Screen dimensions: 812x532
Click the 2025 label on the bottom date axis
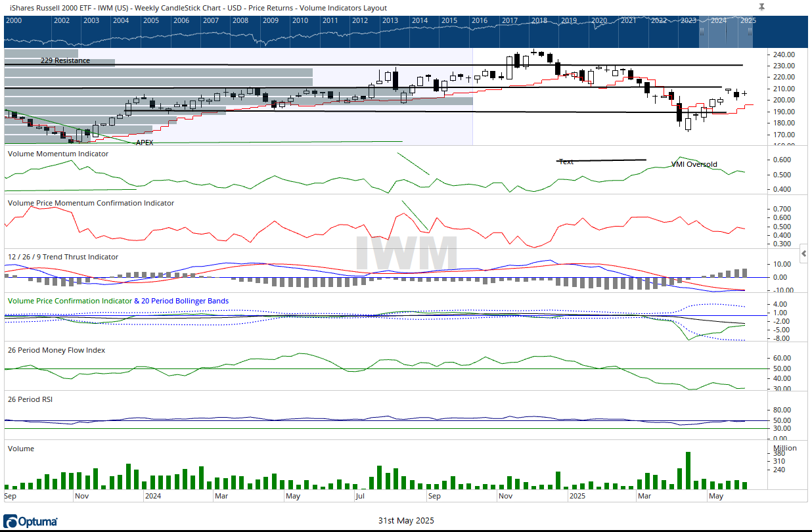[577, 497]
